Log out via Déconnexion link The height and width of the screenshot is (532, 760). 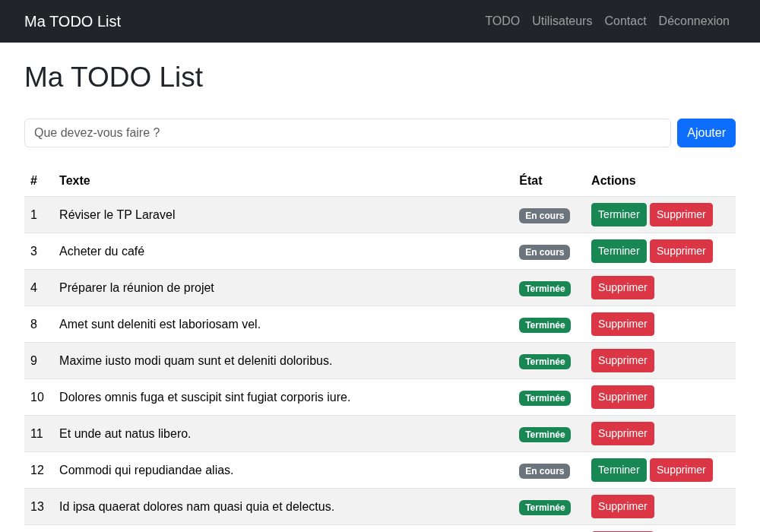point(694,21)
